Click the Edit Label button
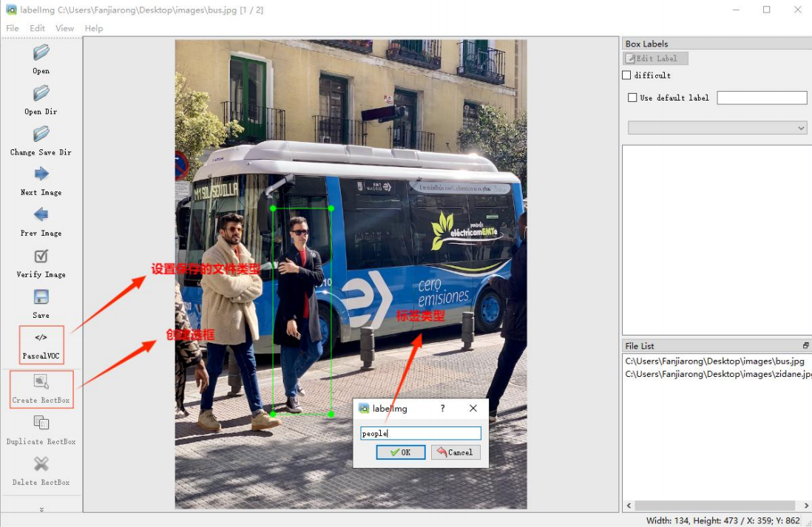 [x=656, y=58]
